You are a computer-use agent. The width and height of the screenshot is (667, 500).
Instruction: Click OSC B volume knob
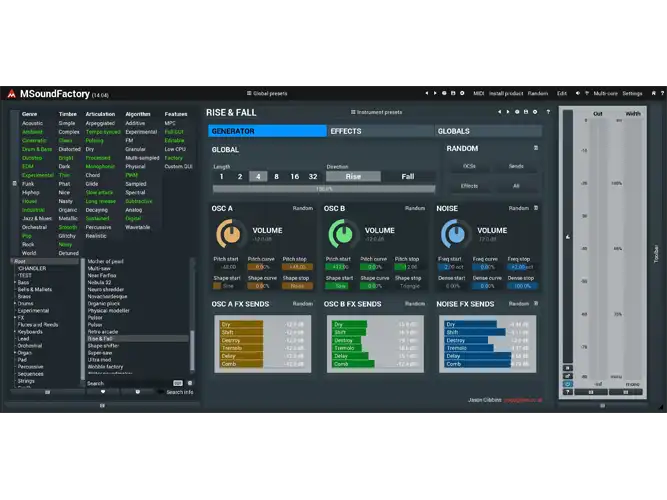(343, 234)
